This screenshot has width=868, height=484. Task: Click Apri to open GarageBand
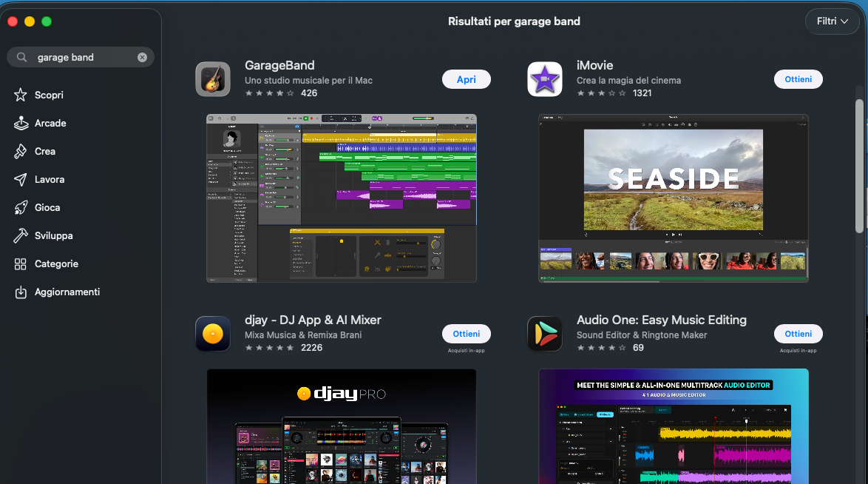click(x=466, y=79)
